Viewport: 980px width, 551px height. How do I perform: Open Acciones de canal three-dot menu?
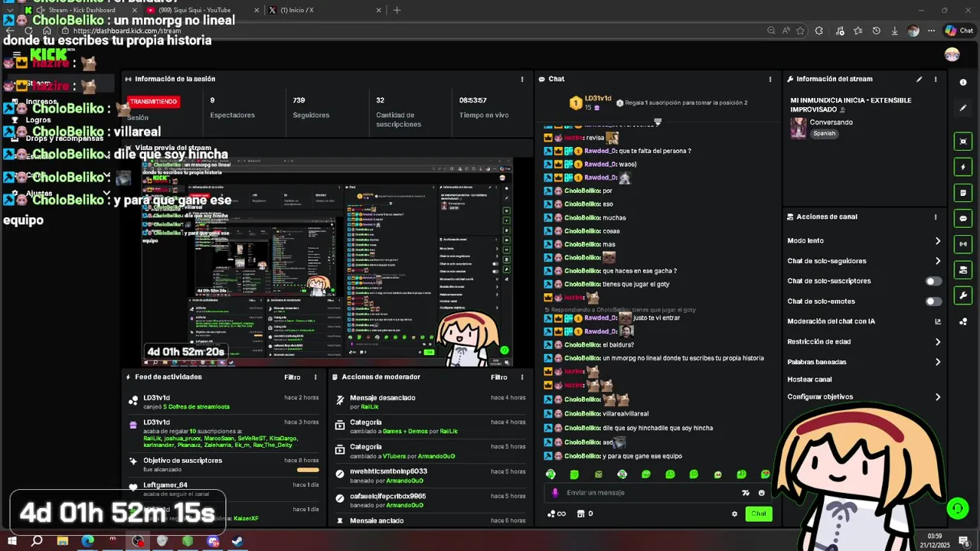click(x=935, y=217)
